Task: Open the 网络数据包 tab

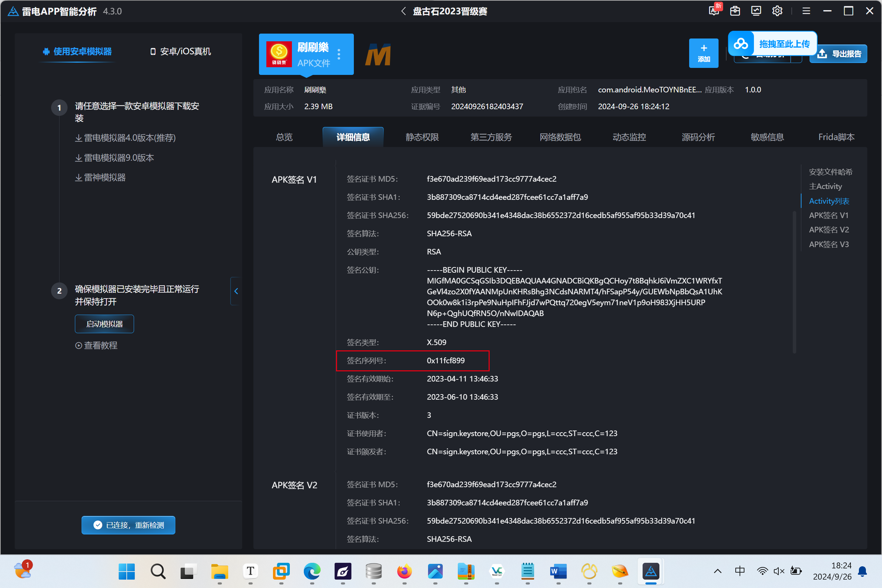Action: coord(560,137)
